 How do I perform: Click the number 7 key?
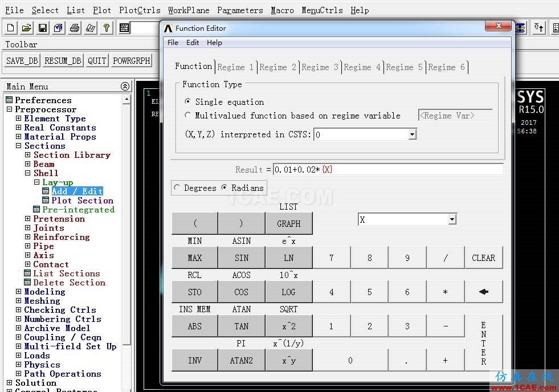coord(331,258)
